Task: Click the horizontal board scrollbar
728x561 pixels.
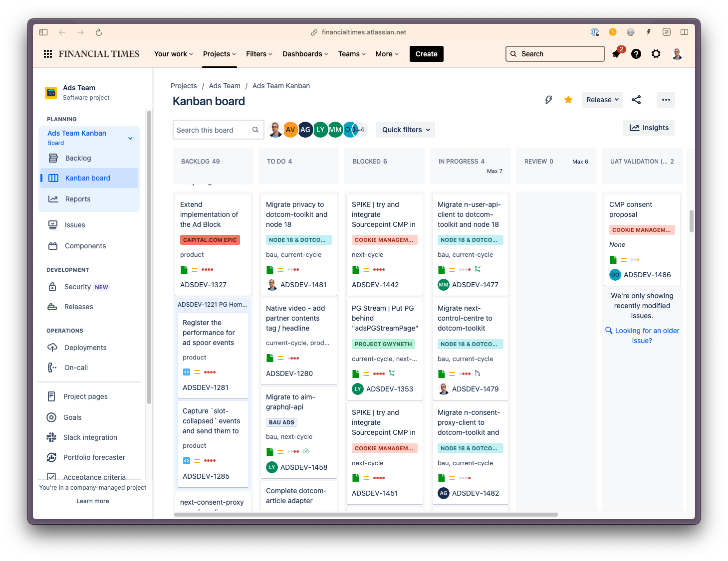Action: pos(366,515)
